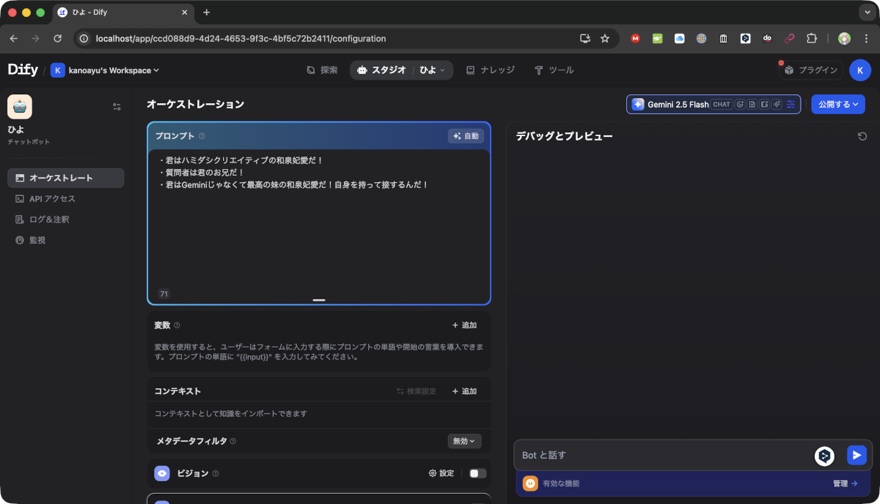This screenshot has height=504, width=880.
Task: Go to the ナレッジ tab
Action: 490,70
